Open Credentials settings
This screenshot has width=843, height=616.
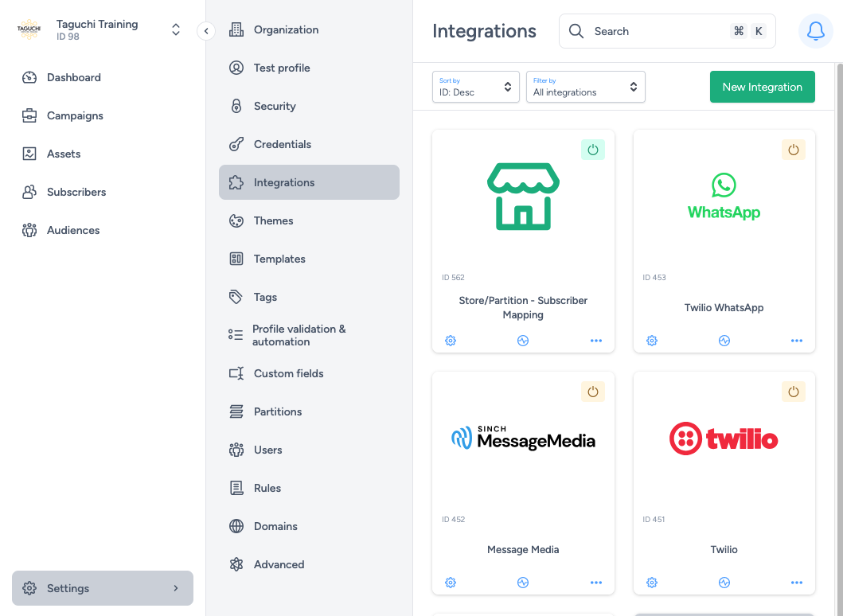[309, 144]
